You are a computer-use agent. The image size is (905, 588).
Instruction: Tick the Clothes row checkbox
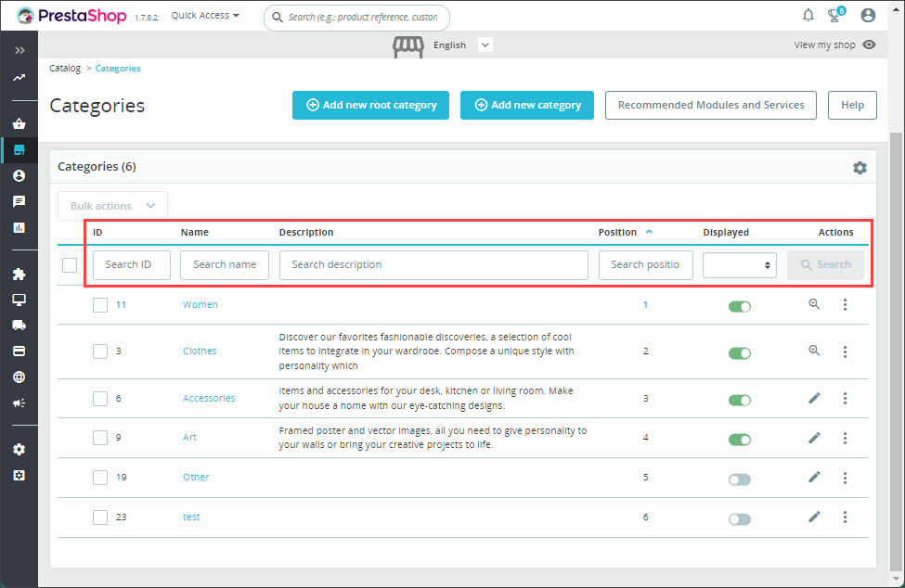click(x=100, y=352)
